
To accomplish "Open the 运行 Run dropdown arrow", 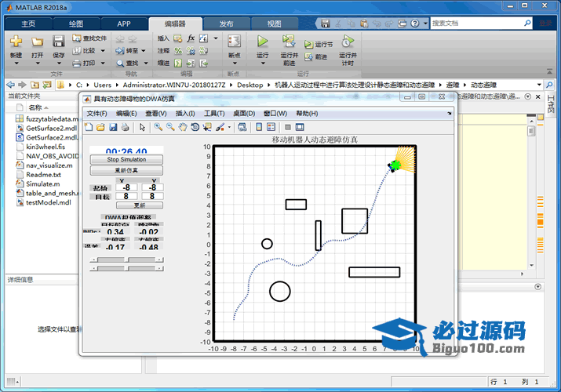I will point(263,64).
